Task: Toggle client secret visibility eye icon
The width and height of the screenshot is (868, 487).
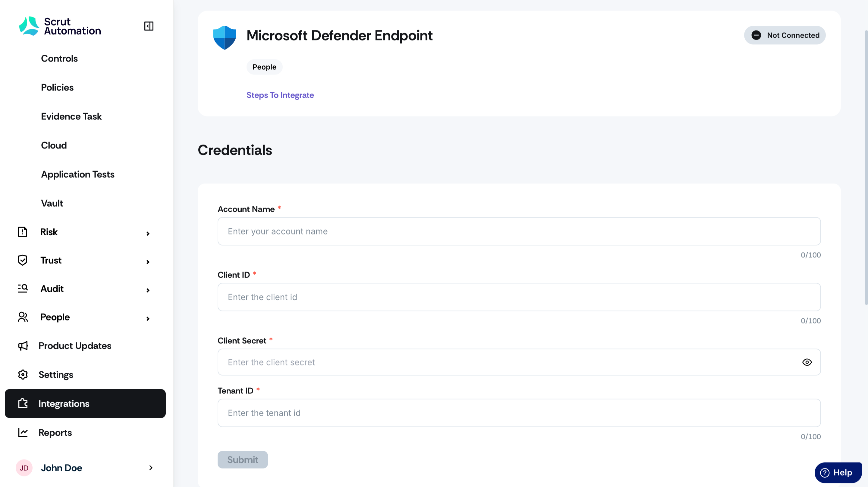Action: [807, 362]
